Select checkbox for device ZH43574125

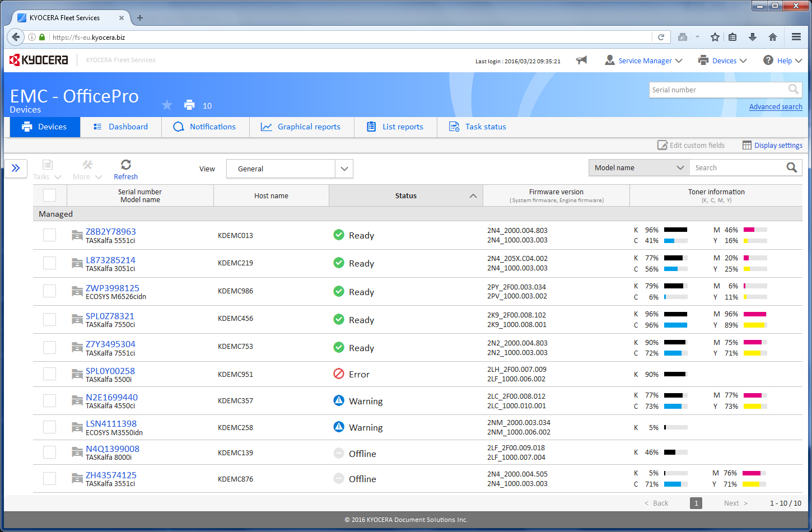[x=50, y=478]
